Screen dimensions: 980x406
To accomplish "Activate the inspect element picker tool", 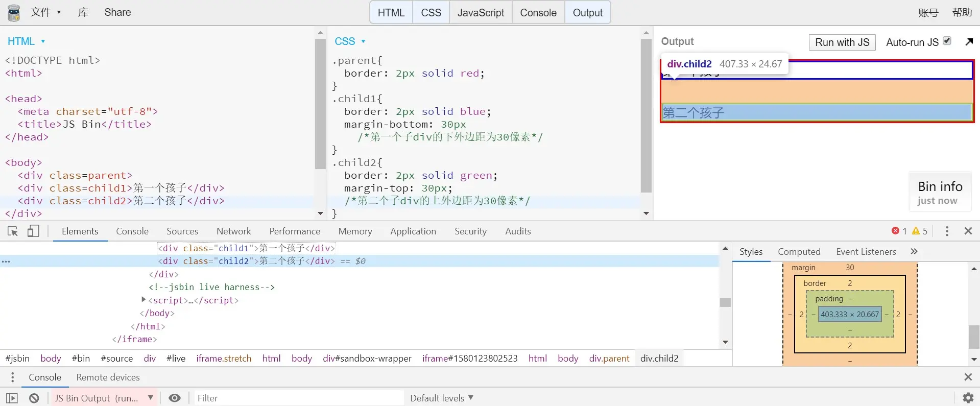I will point(13,231).
